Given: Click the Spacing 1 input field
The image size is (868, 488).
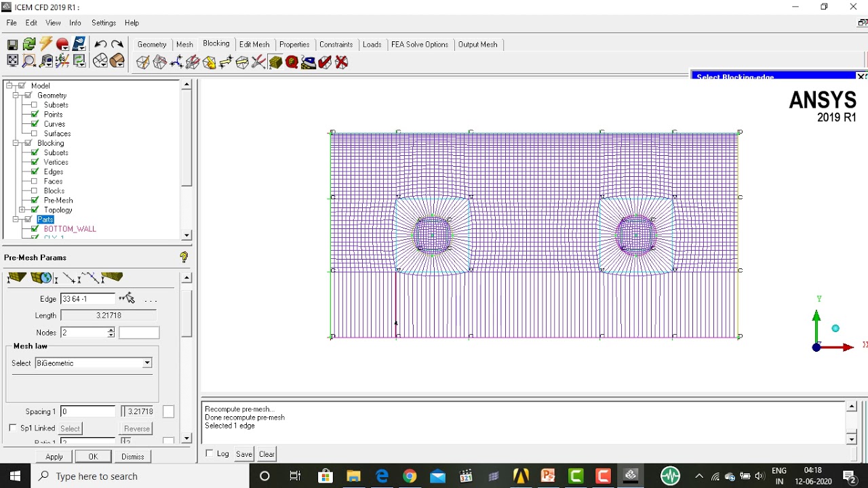Looking at the screenshot, I should point(88,411).
